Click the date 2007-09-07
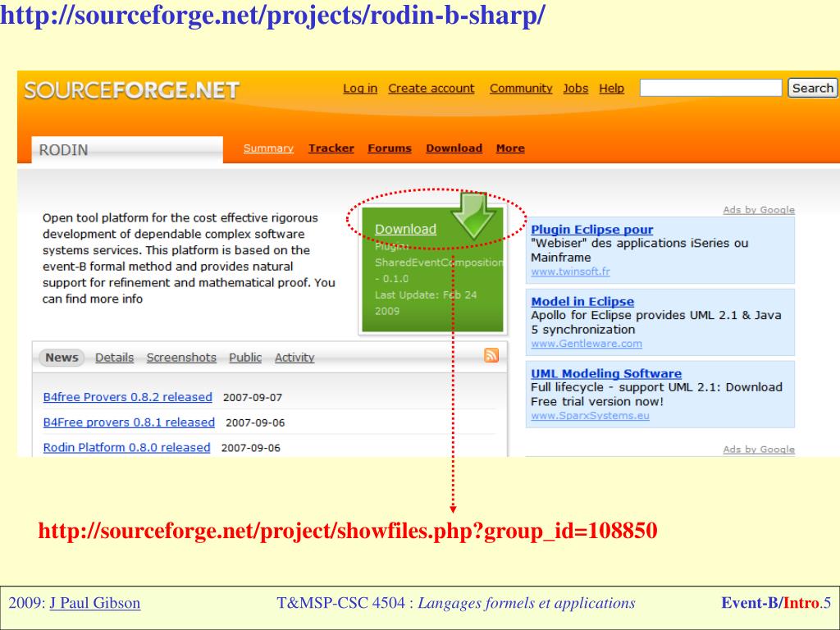The image size is (840, 630). 253,398
